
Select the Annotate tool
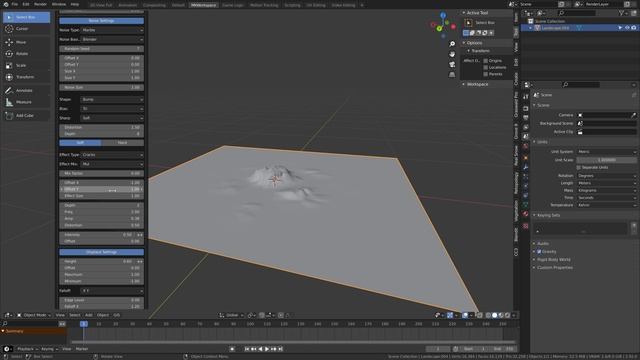click(27, 90)
